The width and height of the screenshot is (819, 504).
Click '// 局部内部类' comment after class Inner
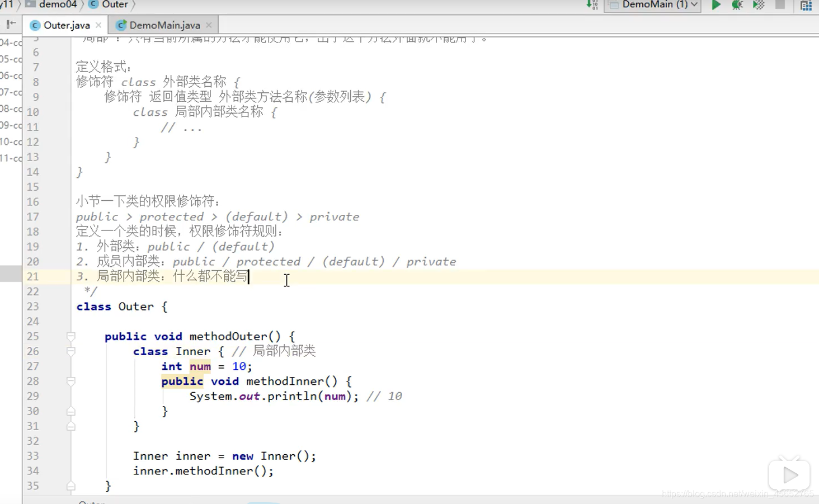point(274,351)
